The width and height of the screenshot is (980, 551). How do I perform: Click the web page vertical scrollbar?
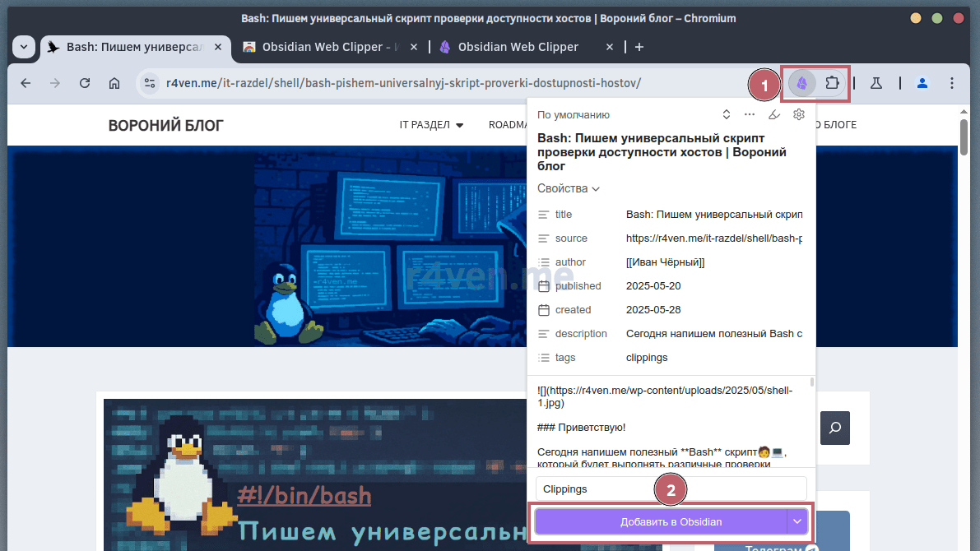[964, 137]
